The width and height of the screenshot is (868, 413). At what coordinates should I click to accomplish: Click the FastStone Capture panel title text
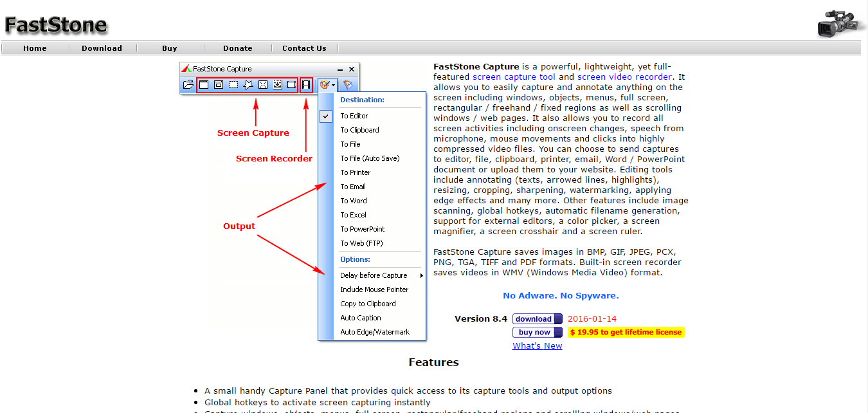[222, 69]
